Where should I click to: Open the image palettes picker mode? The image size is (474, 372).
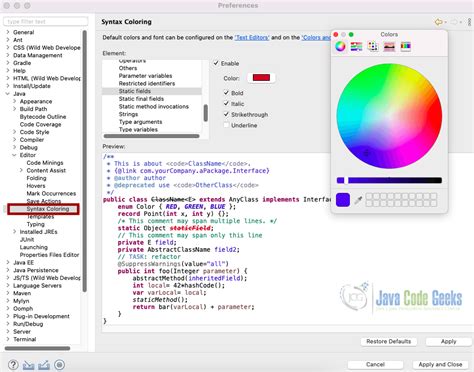click(x=389, y=46)
